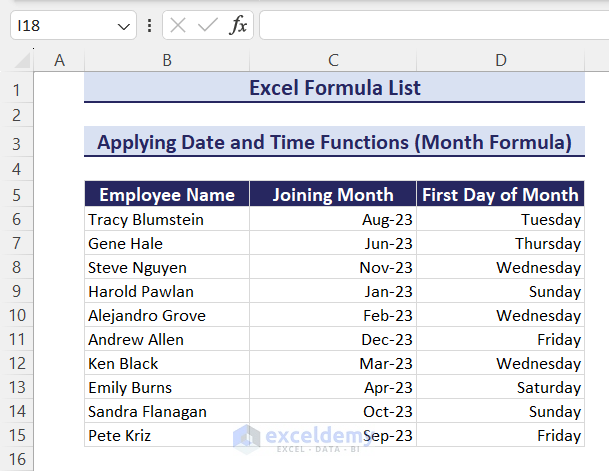The image size is (609, 471).
Task: Click the Cancel (X) formula bar icon
Action: click(x=177, y=26)
